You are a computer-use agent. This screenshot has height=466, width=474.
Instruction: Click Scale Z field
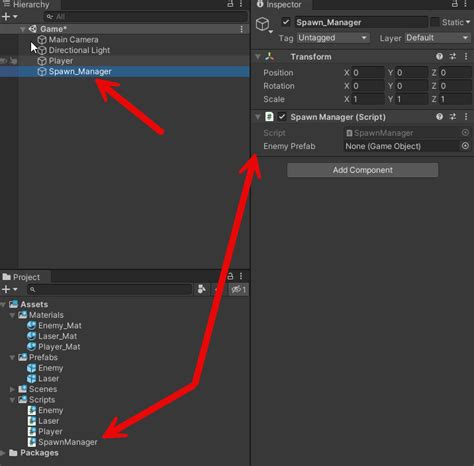[x=455, y=99]
